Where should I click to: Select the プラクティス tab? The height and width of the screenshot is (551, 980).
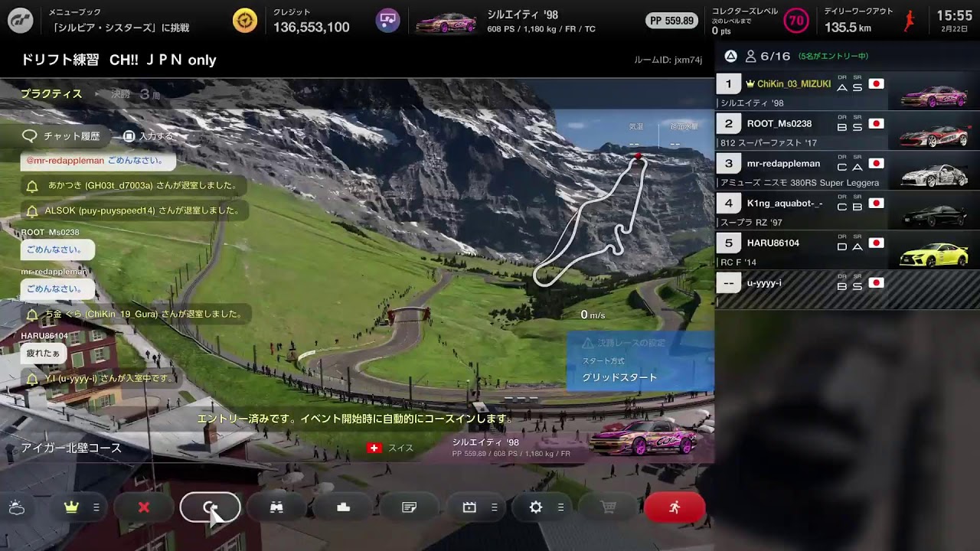[51, 94]
